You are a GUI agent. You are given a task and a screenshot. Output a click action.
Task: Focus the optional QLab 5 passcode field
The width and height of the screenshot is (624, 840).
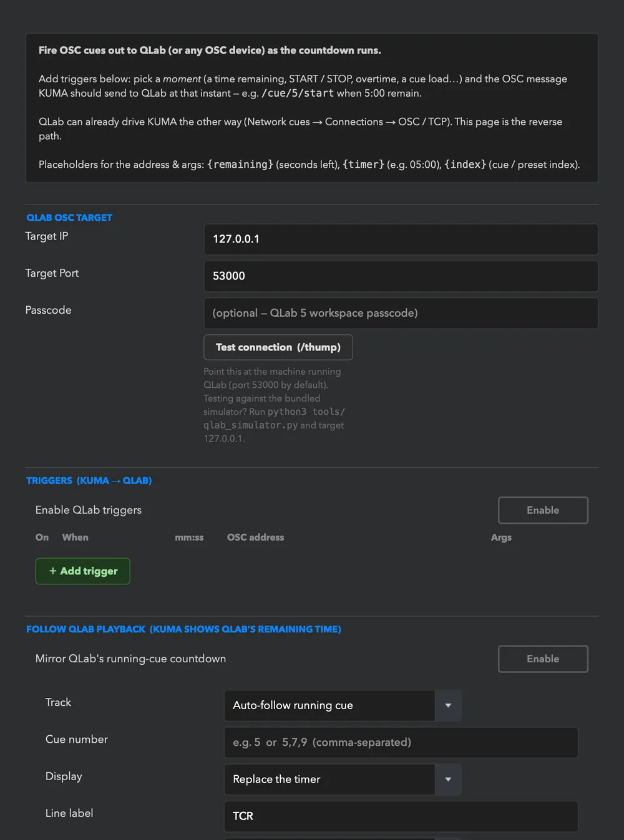click(401, 313)
